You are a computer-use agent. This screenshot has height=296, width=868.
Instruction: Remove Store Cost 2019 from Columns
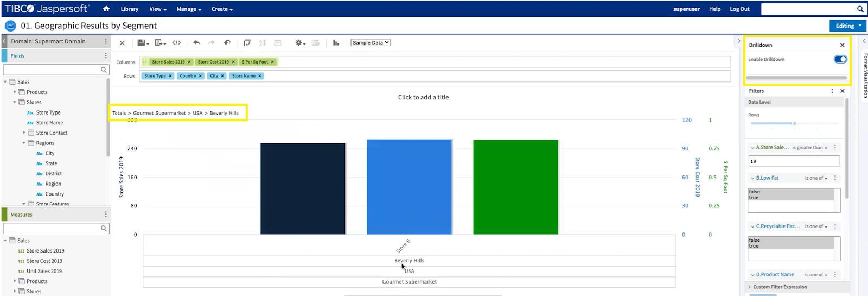233,62
